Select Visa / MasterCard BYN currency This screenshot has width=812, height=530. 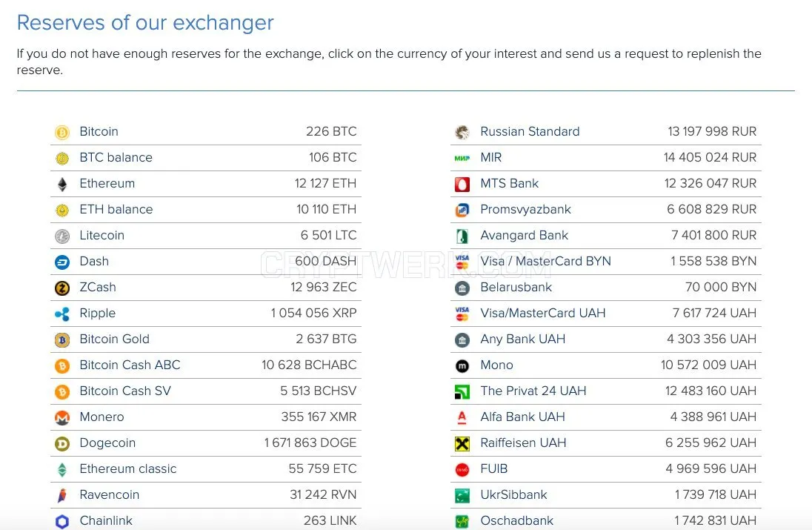(606, 262)
